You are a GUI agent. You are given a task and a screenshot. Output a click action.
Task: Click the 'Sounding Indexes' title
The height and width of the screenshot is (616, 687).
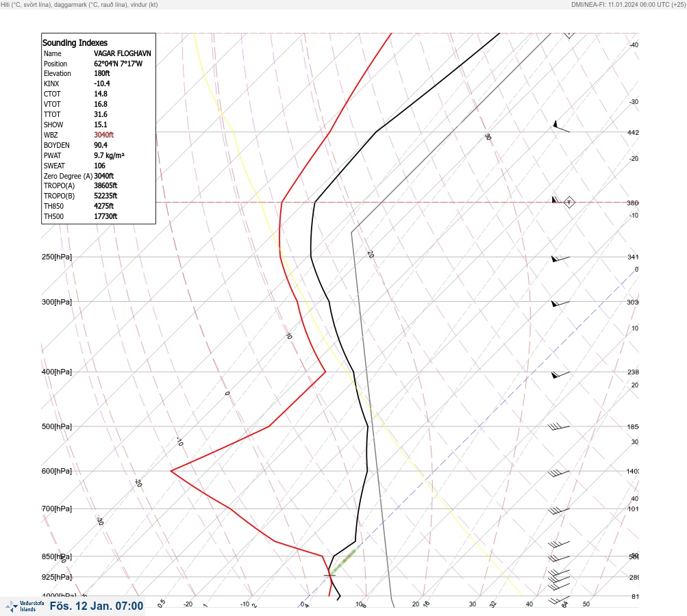(x=75, y=42)
